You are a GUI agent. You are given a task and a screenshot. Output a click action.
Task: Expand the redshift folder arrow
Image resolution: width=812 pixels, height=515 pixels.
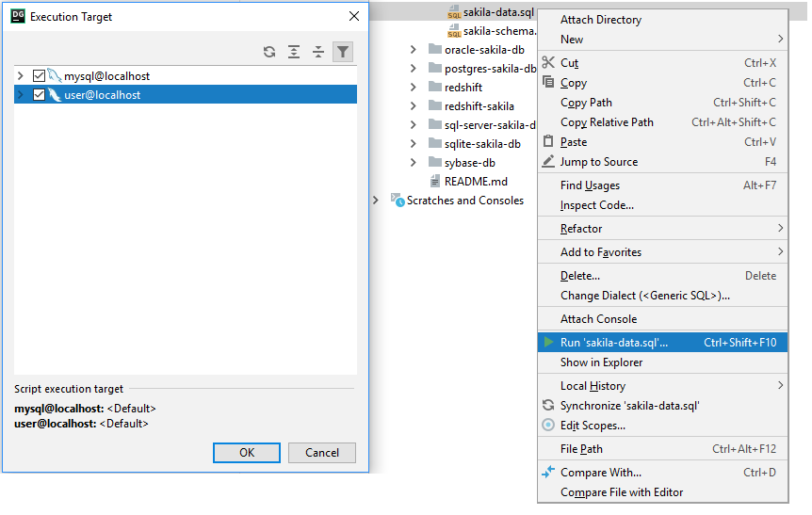(413, 87)
